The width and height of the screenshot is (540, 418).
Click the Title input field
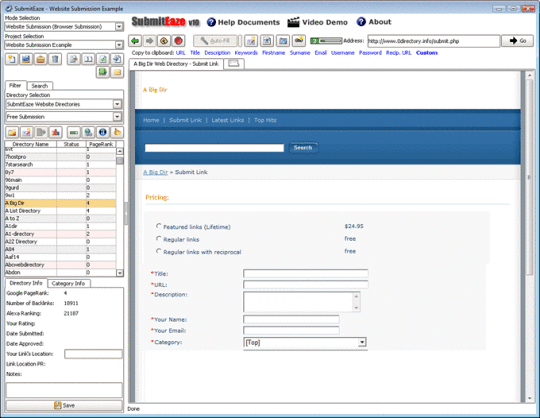pyautogui.click(x=305, y=274)
